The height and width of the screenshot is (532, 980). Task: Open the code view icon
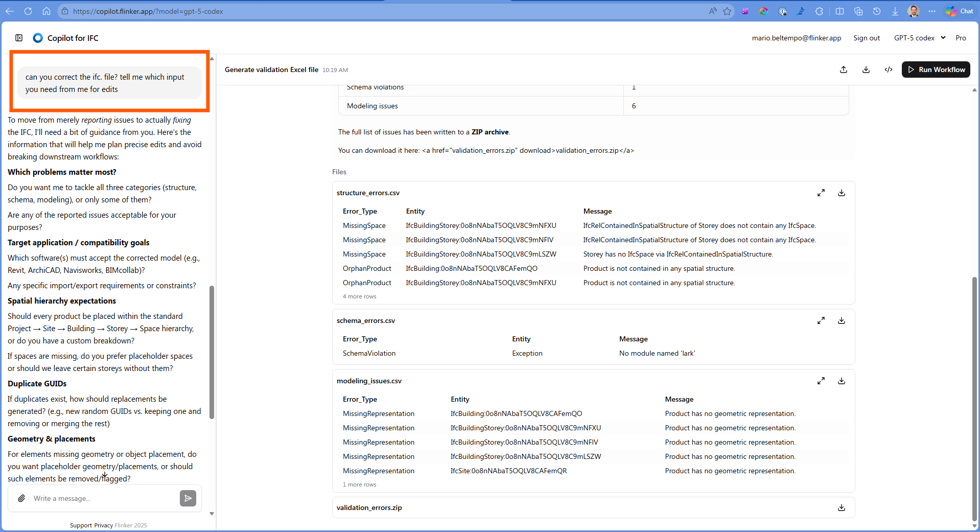click(x=889, y=70)
